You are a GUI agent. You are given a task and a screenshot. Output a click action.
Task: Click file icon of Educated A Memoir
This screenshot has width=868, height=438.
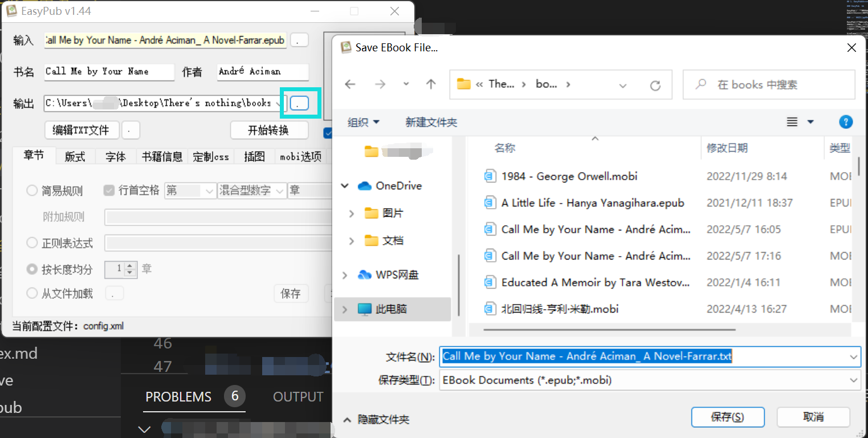(x=490, y=282)
